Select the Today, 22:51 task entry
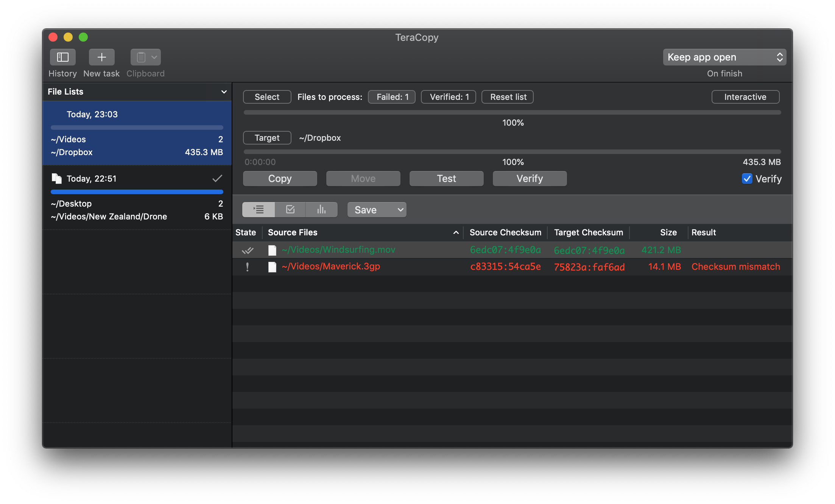Image resolution: width=835 pixels, height=504 pixels. [x=137, y=178]
